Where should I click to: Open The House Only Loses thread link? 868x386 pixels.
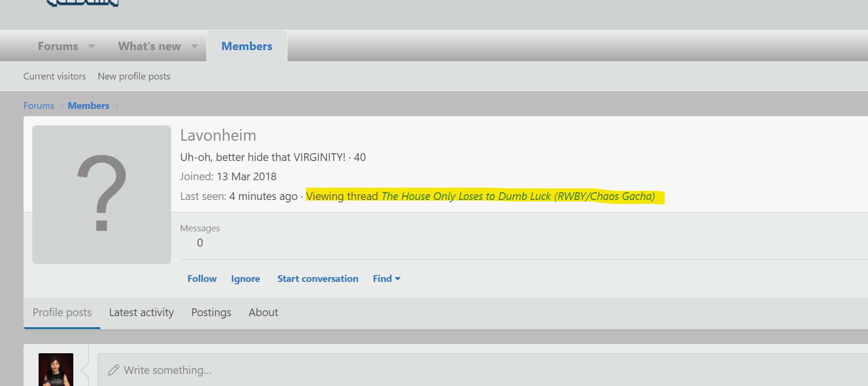[x=518, y=196]
